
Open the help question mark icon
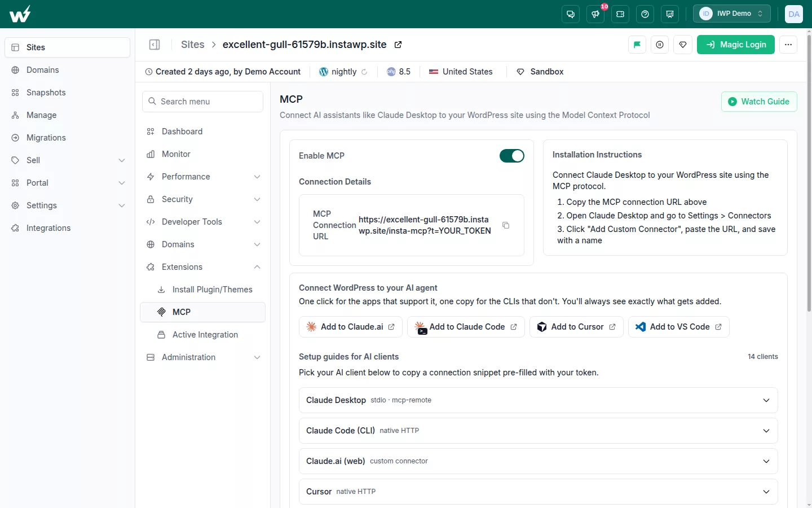point(645,14)
